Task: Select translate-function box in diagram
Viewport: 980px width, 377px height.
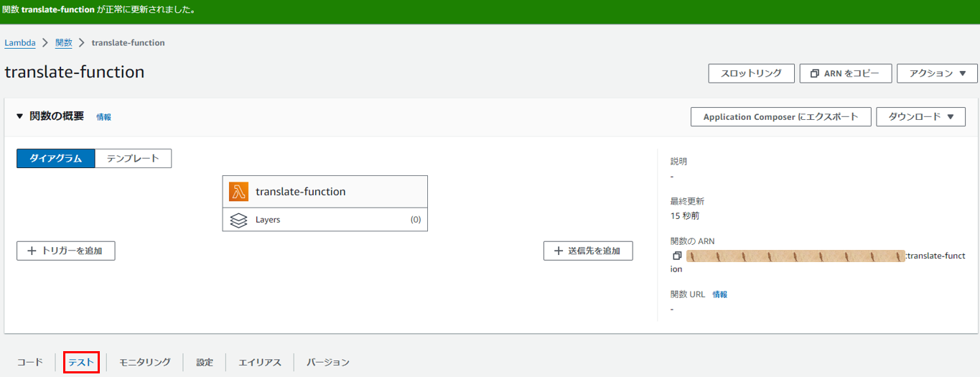Action: 325,192
